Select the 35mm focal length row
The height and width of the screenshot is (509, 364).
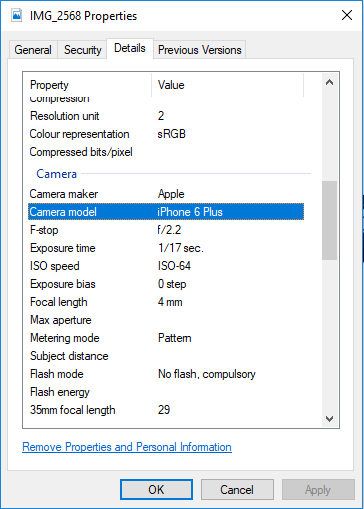pyautogui.click(x=166, y=410)
